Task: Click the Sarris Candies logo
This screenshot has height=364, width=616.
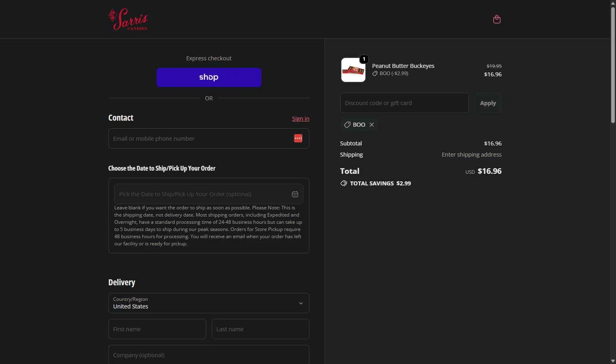Action: pos(128,19)
